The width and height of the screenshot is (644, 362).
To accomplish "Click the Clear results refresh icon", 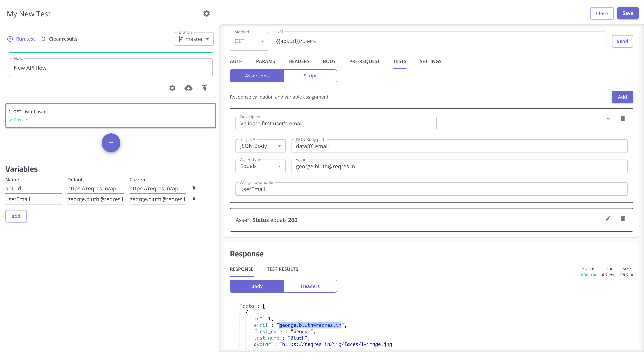I will pos(43,39).
